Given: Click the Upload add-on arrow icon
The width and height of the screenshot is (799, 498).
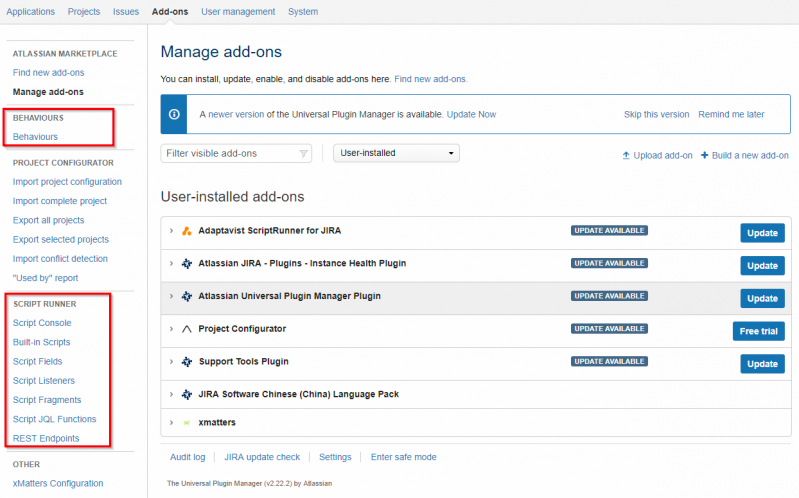Looking at the screenshot, I should click(626, 156).
